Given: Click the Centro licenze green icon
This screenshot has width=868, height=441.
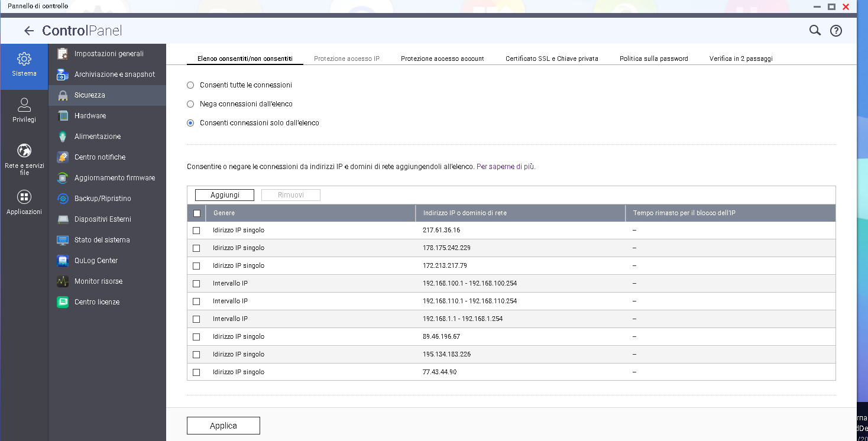Looking at the screenshot, I should [63, 302].
